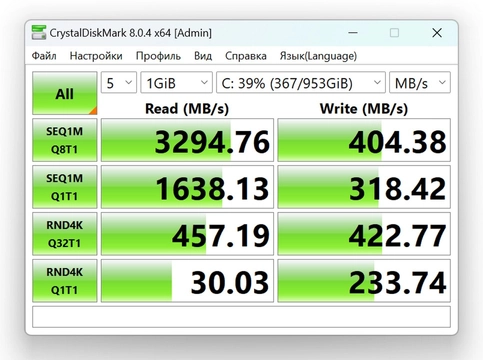Image resolution: width=483 pixels, height=360 pixels.
Task: Start the RND4K Q1T1 test
Action: click(x=65, y=281)
